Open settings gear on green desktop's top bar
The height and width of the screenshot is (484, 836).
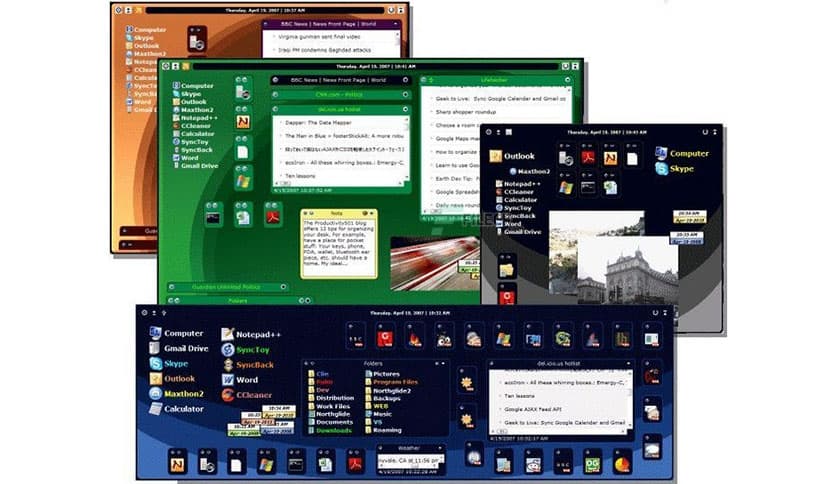[x=166, y=66]
